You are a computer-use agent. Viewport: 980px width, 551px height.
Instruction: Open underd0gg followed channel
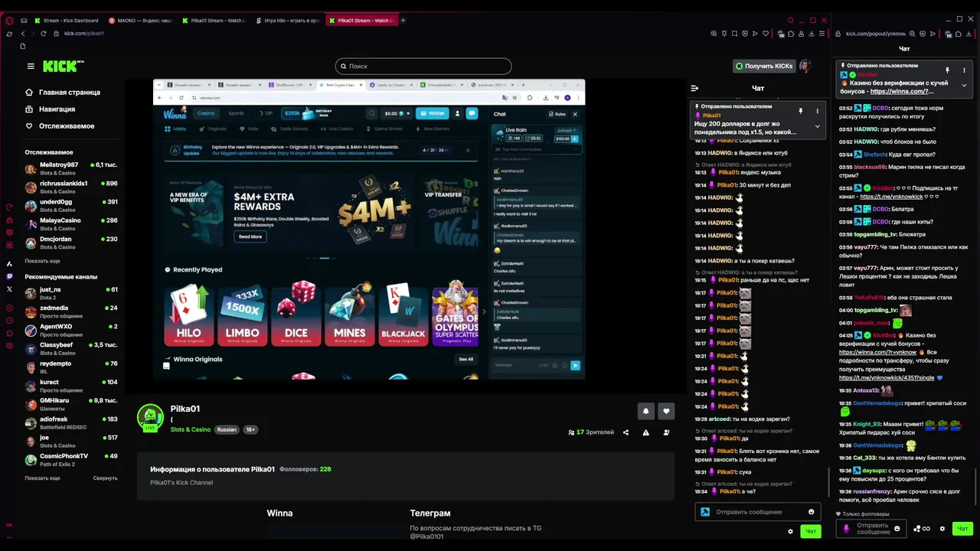click(71, 206)
